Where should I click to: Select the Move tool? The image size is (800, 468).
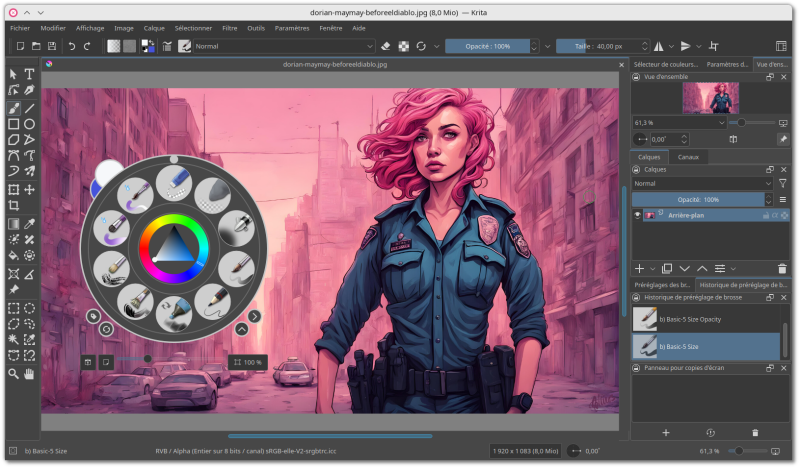(x=29, y=190)
